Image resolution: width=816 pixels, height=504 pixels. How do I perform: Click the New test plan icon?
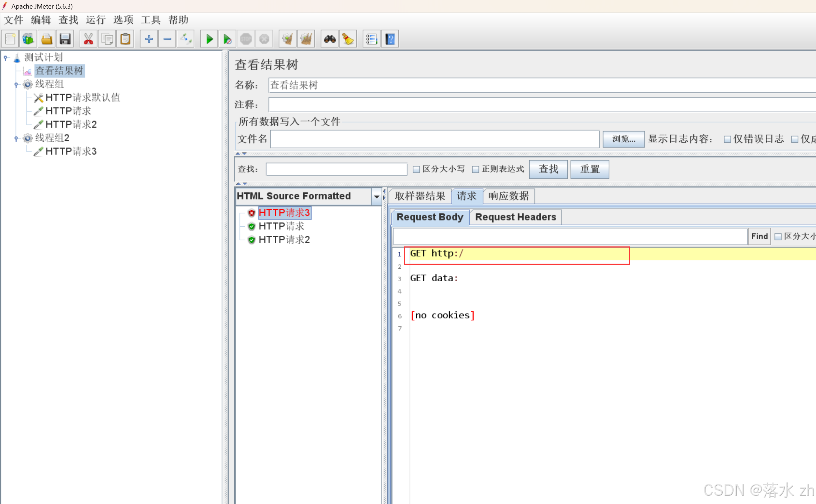pyautogui.click(x=10, y=39)
